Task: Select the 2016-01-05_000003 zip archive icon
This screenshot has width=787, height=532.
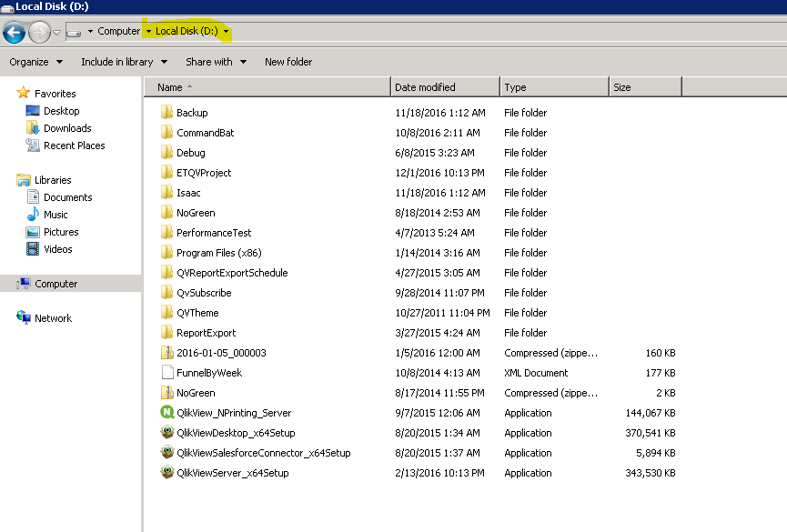Action: pyautogui.click(x=166, y=353)
